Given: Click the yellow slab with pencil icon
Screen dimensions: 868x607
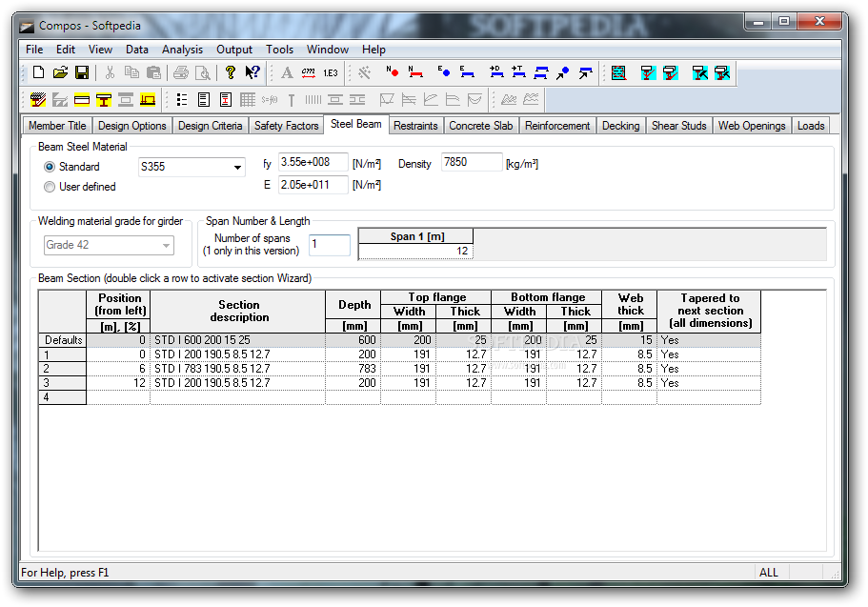Looking at the screenshot, I should [x=38, y=100].
